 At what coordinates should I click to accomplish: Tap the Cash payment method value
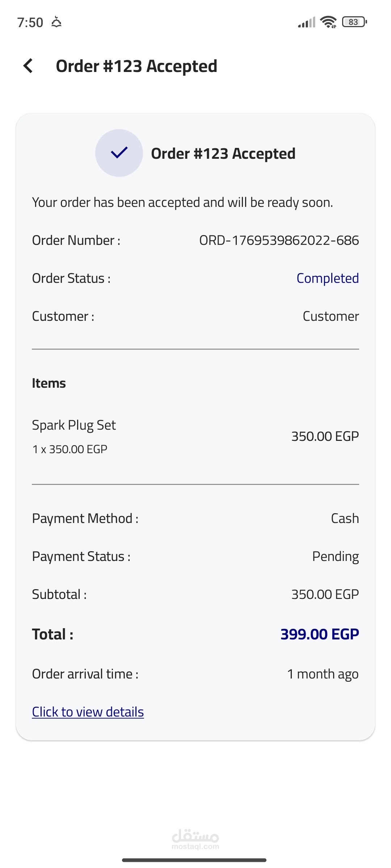[x=345, y=518]
